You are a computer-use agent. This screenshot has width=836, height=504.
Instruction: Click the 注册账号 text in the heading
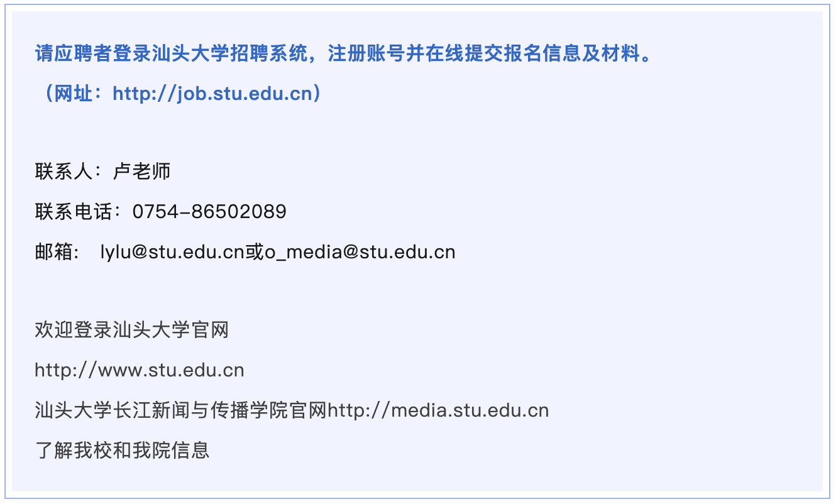(x=366, y=54)
